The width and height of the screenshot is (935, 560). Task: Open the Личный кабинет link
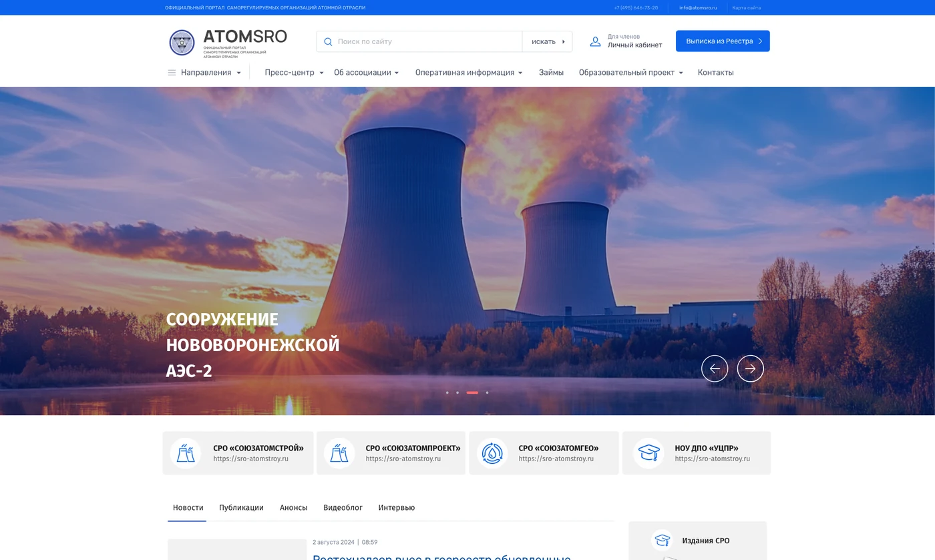(634, 45)
